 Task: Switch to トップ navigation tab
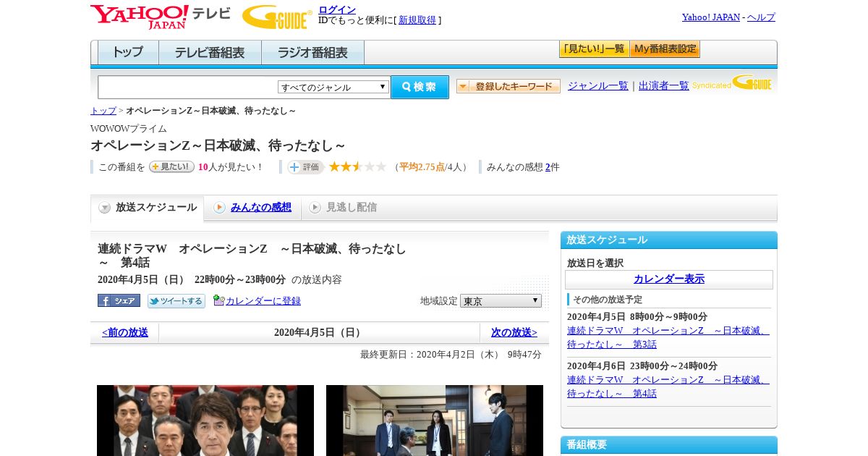coord(128,52)
